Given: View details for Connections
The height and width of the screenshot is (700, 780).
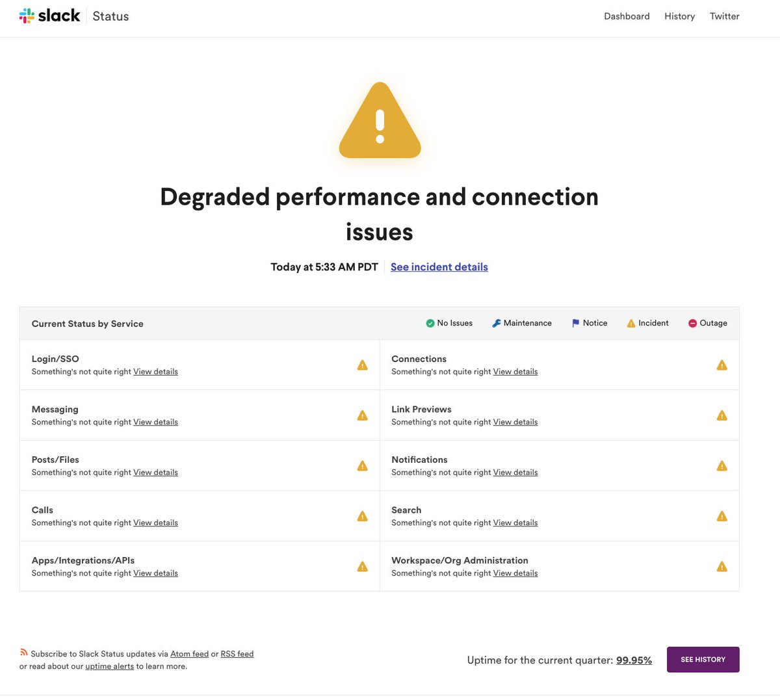Looking at the screenshot, I should point(515,372).
